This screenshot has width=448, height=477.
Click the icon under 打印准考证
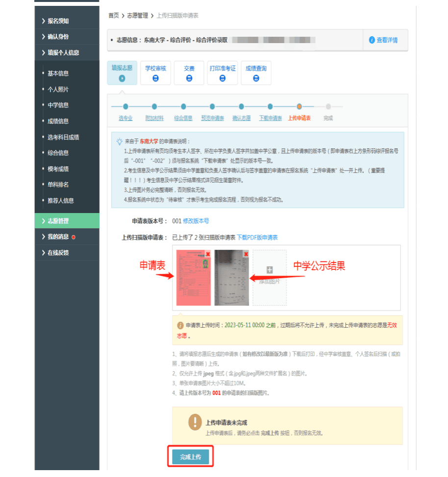[x=222, y=78]
